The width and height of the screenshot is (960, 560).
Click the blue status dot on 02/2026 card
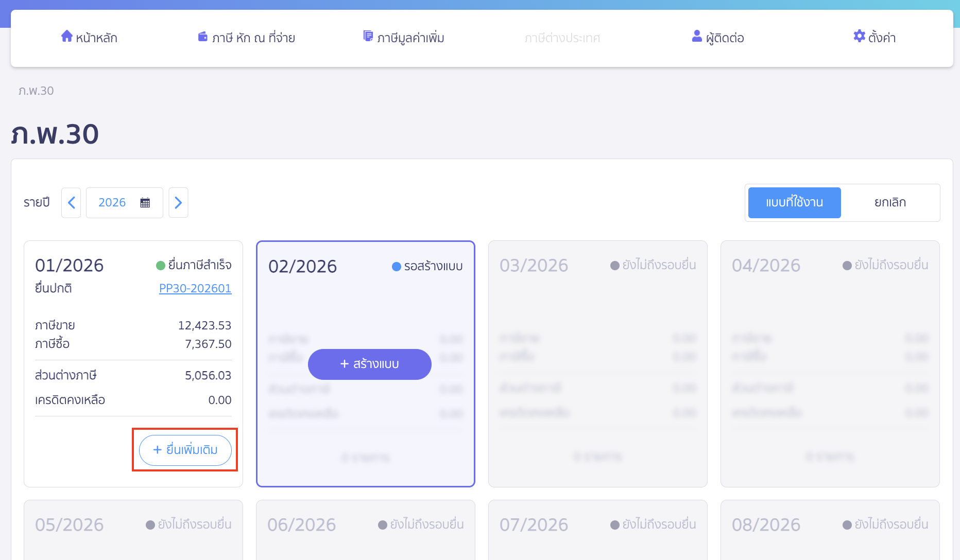point(396,267)
